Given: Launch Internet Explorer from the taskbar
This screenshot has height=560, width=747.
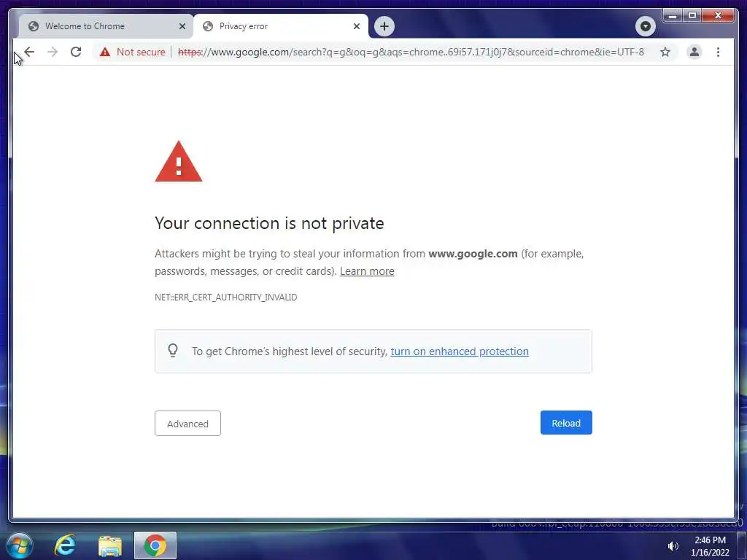Looking at the screenshot, I should 65,545.
